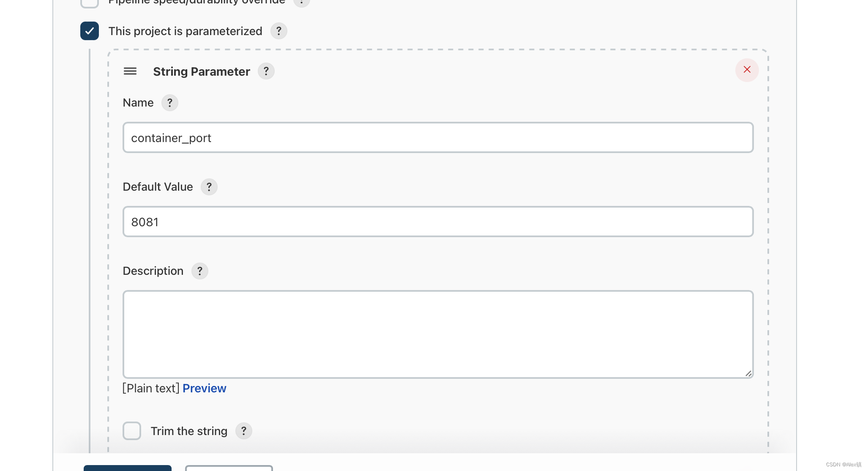
Task: Show help for the Name field
Action: [169, 103]
